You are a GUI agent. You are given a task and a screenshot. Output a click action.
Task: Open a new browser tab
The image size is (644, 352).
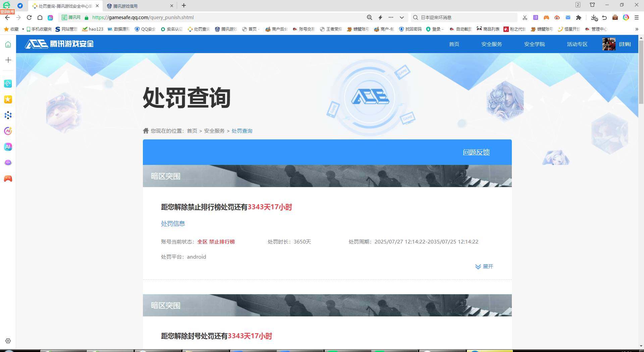183,5
